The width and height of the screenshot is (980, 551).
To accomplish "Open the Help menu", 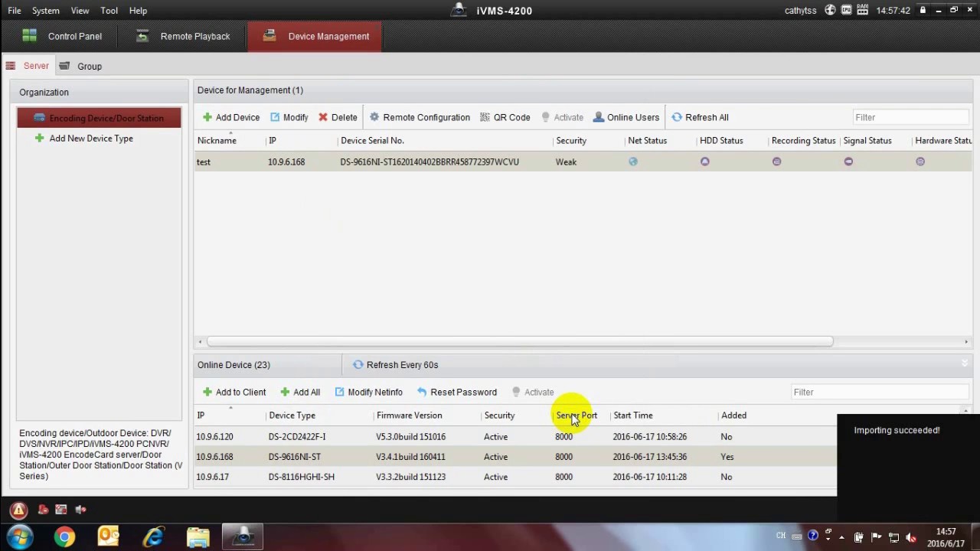I will [x=138, y=11].
